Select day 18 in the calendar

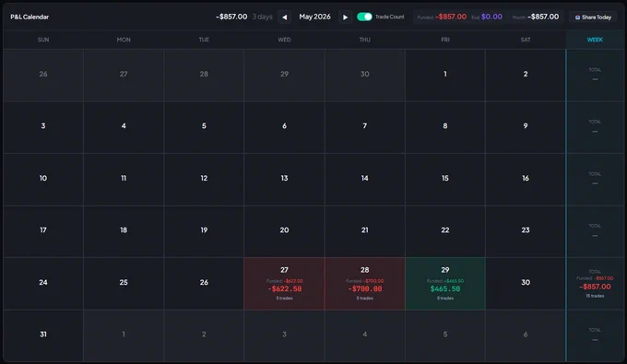124,231
